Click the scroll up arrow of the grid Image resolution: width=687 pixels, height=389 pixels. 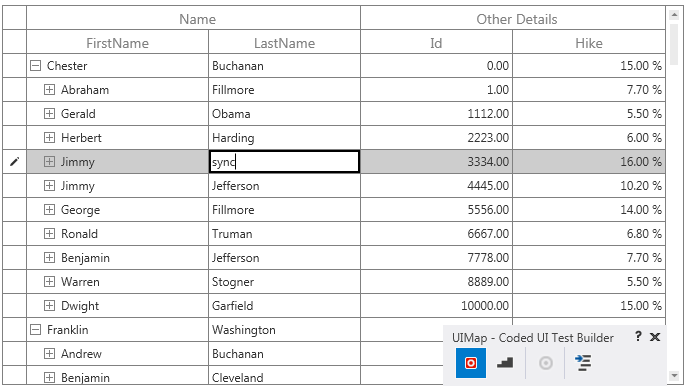coord(674,15)
